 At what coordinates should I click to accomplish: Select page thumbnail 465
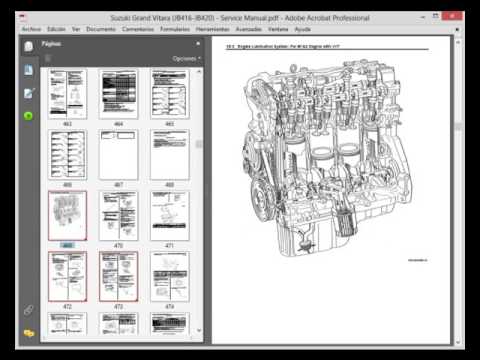click(x=170, y=94)
